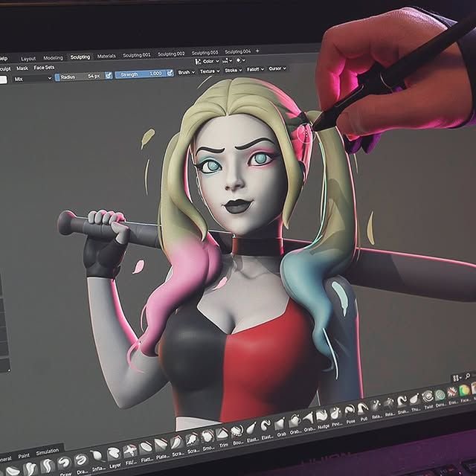This screenshot has width=476, height=476.
Task: Select the Pose brush
Action: [x=350, y=415]
